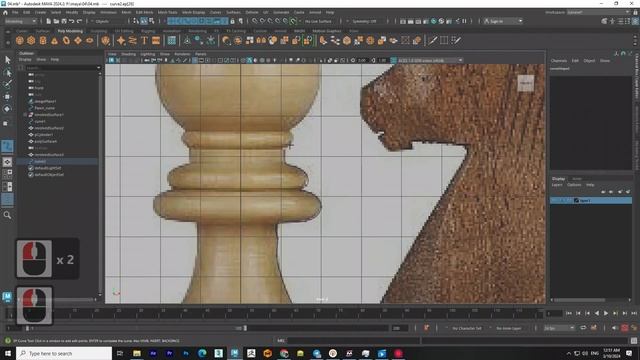Toggle select by component type mode
640x360 pixels.
[151, 21]
